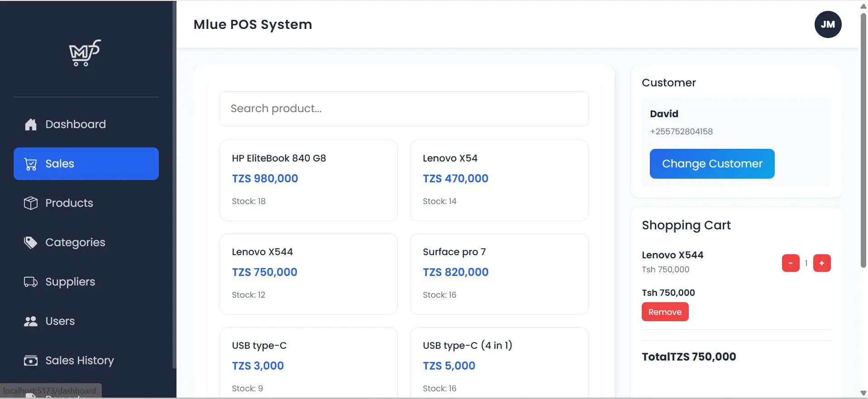The width and height of the screenshot is (868, 399).
Task: Select the Lenovo X544 product name in grid
Action: click(x=262, y=252)
